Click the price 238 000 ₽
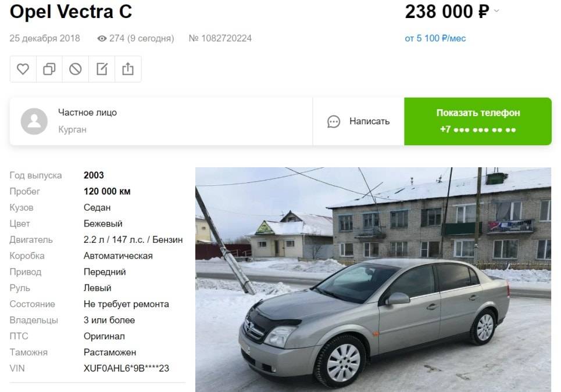 tap(447, 12)
